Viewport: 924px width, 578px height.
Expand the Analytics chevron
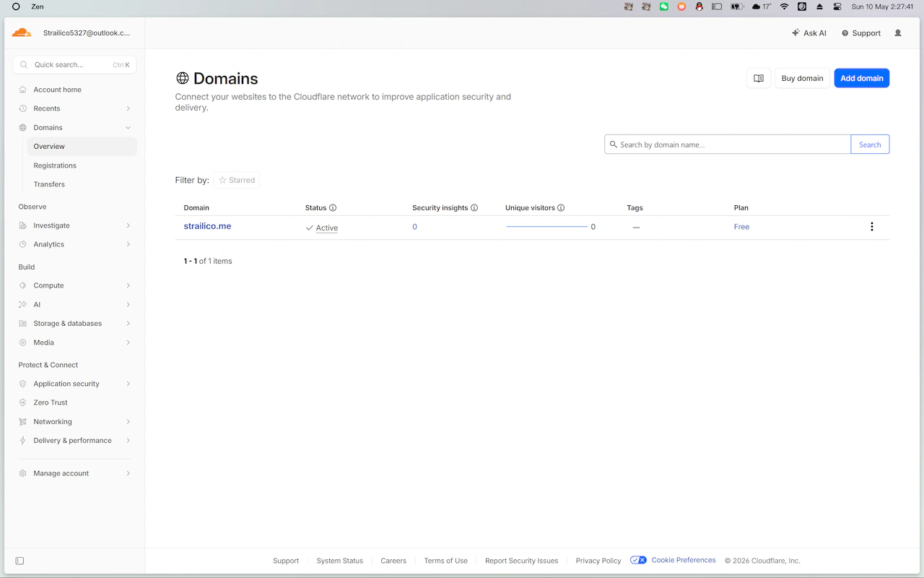coord(128,244)
